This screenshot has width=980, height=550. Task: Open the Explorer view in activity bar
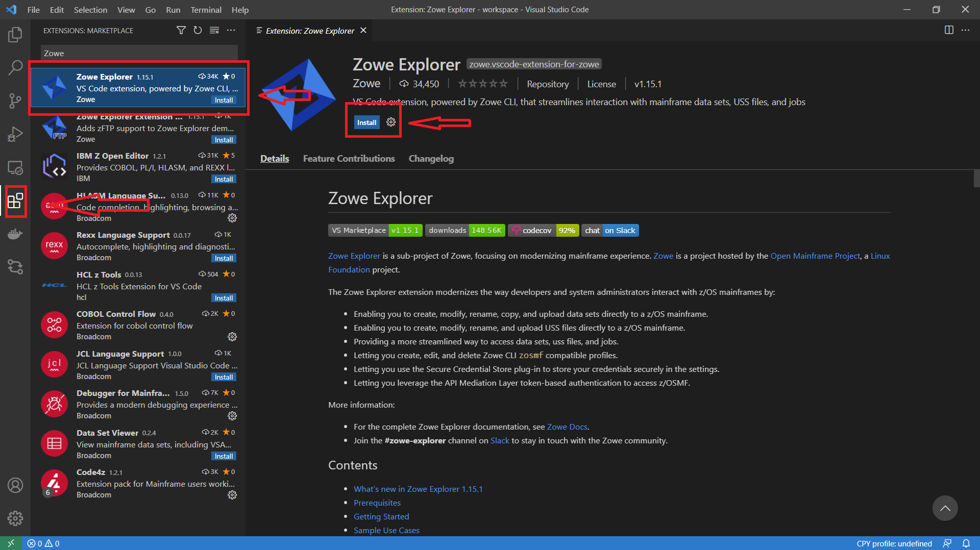click(15, 35)
